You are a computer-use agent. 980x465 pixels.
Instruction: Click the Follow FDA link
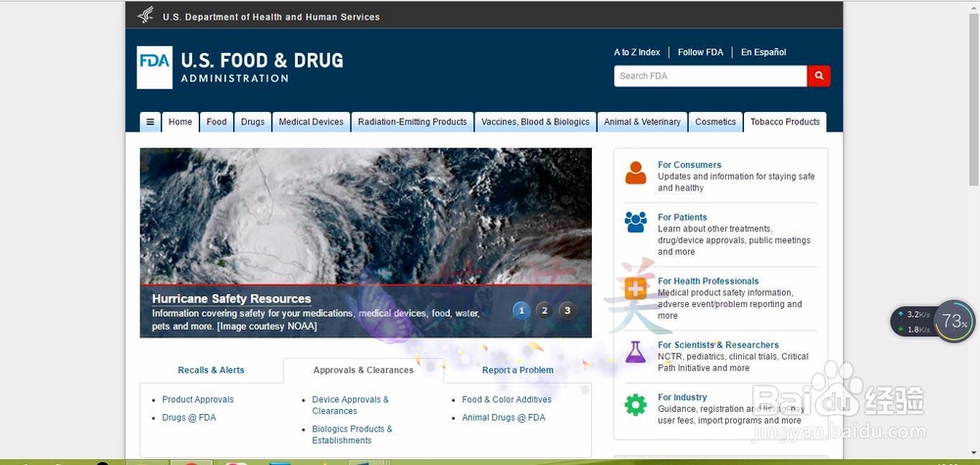tap(701, 53)
